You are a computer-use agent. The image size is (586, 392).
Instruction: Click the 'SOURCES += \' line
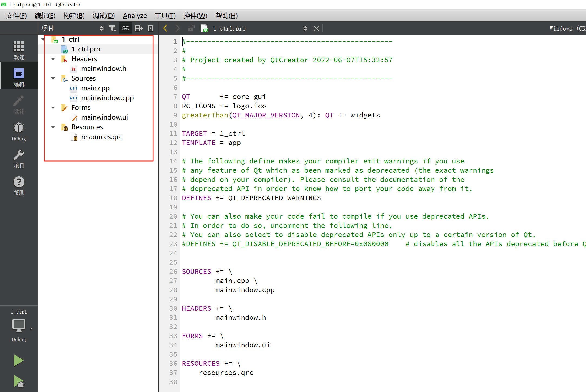tap(207, 272)
